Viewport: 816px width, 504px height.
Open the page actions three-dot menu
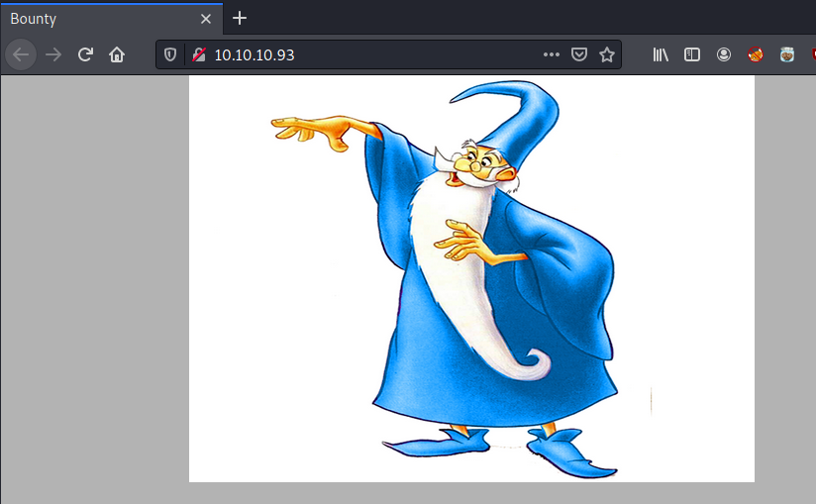click(552, 54)
